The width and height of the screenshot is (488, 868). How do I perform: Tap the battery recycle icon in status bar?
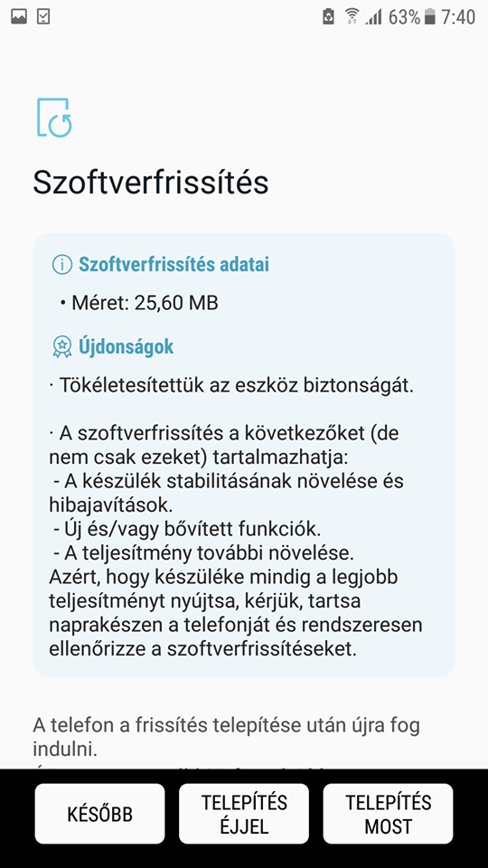[329, 17]
